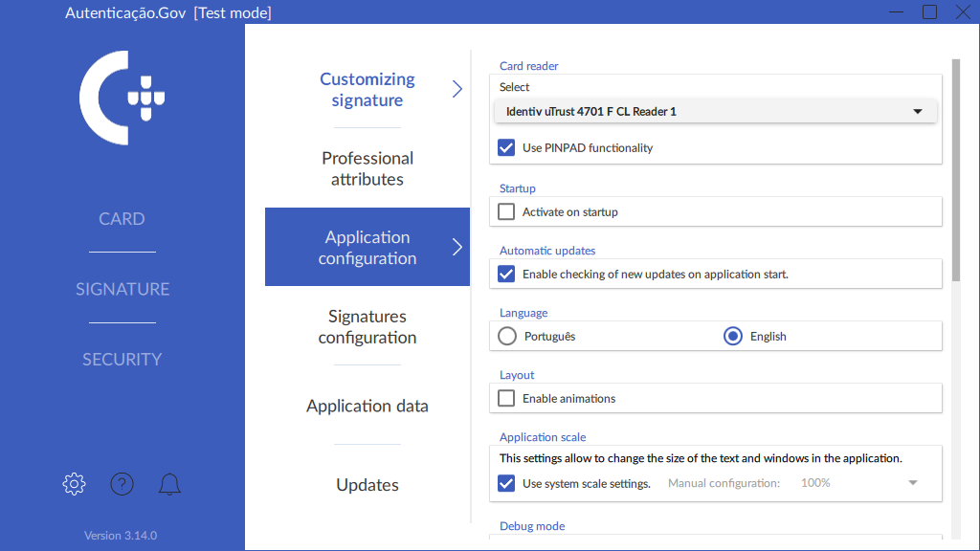The width and height of the screenshot is (980, 551).
Task: Click the help question mark icon
Action: (122, 484)
